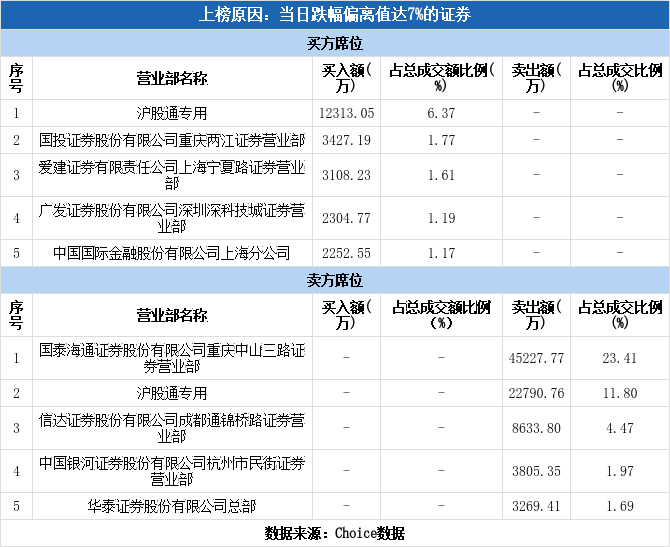670x547 pixels.
Task: Click percentage cell 1.19
Action: (x=441, y=218)
